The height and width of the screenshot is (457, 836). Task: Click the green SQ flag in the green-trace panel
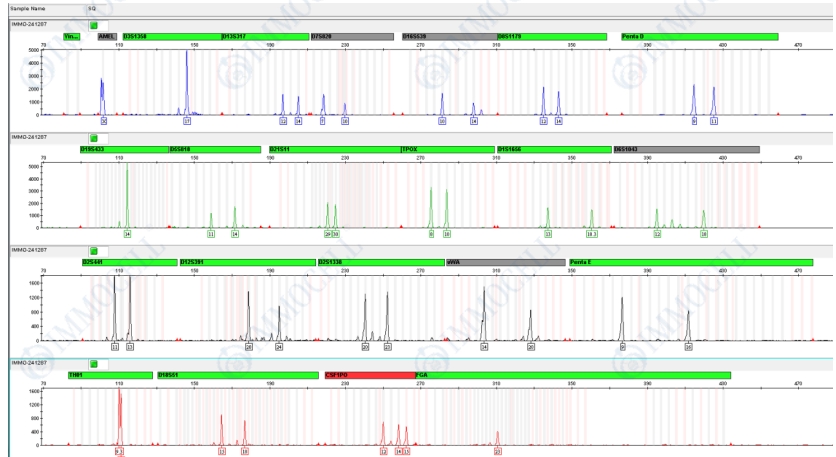pos(94,137)
